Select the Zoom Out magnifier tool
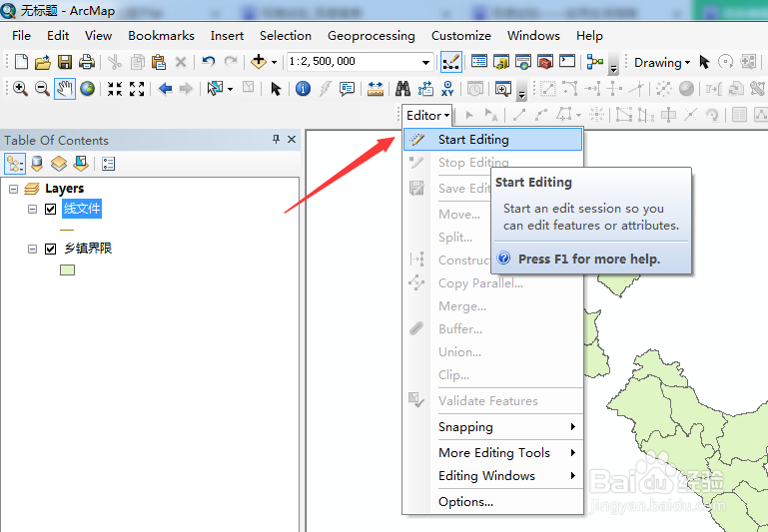 (42, 89)
